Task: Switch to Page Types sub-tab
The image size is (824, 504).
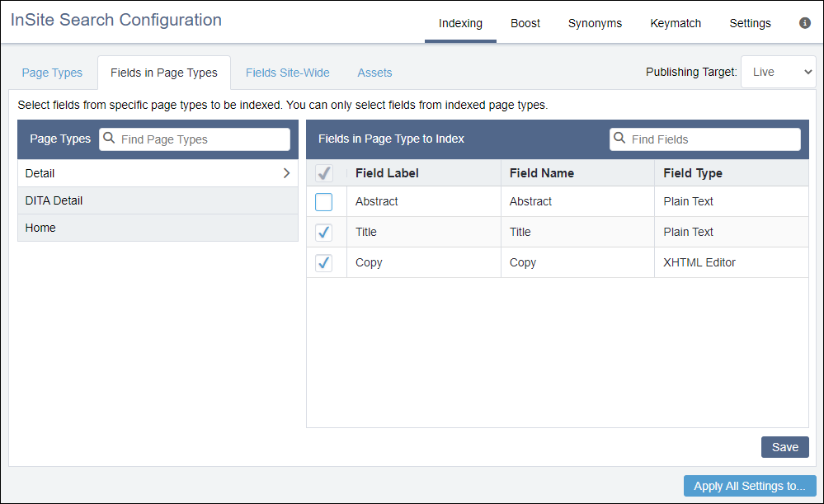Action: pyautogui.click(x=52, y=73)
